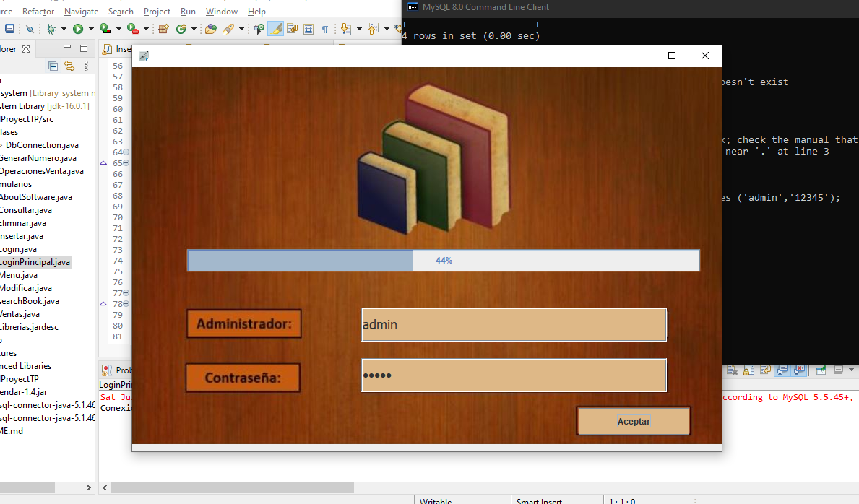
Task: Click the Administrador text field containing admin
Action: point(514,324)
